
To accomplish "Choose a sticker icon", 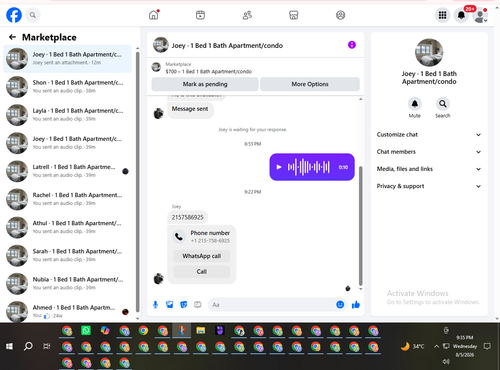I will tap(184, 305).
